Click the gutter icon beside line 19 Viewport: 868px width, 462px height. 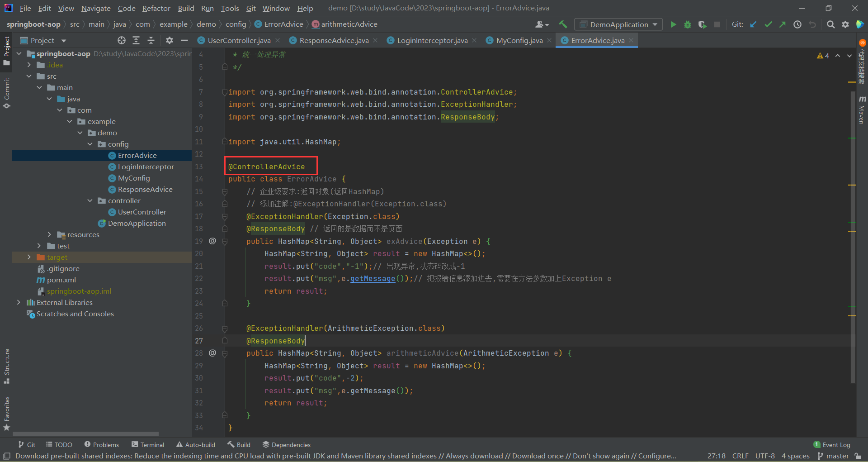(x=212, y=241)
